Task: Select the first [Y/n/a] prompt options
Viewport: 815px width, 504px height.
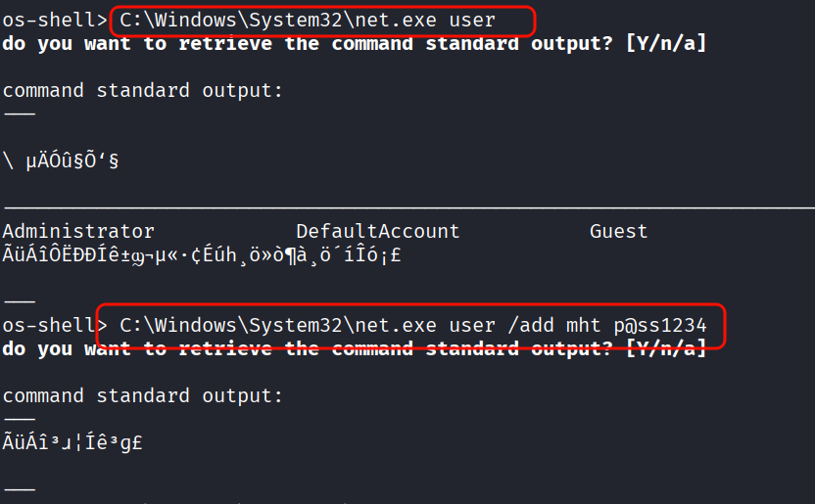Action: click(x=665, y=43)
